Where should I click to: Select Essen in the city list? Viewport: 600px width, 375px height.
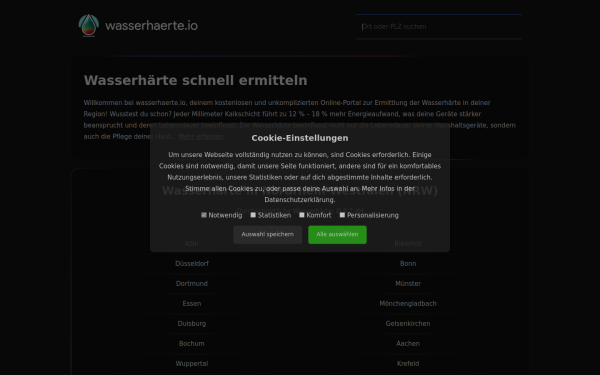(192, 303)
